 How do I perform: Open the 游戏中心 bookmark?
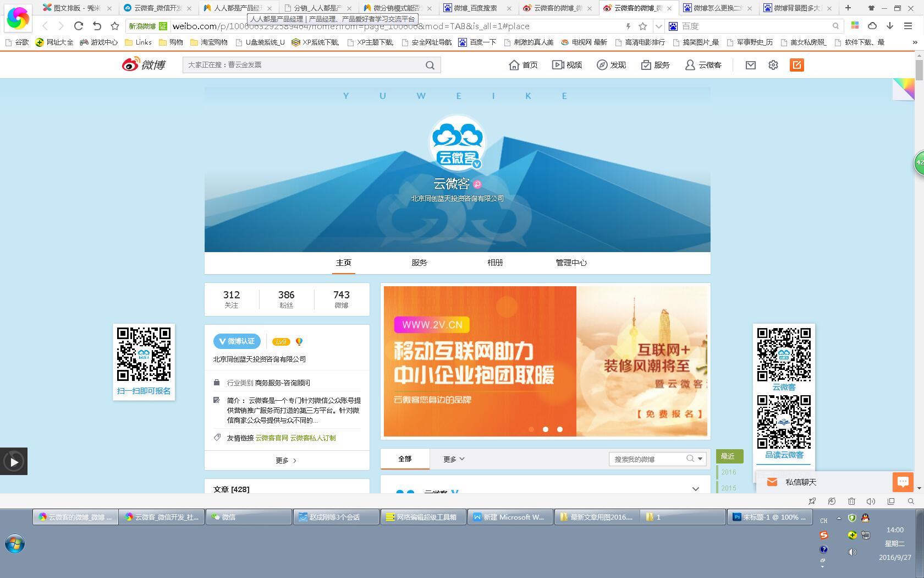(x=99, y=42)
